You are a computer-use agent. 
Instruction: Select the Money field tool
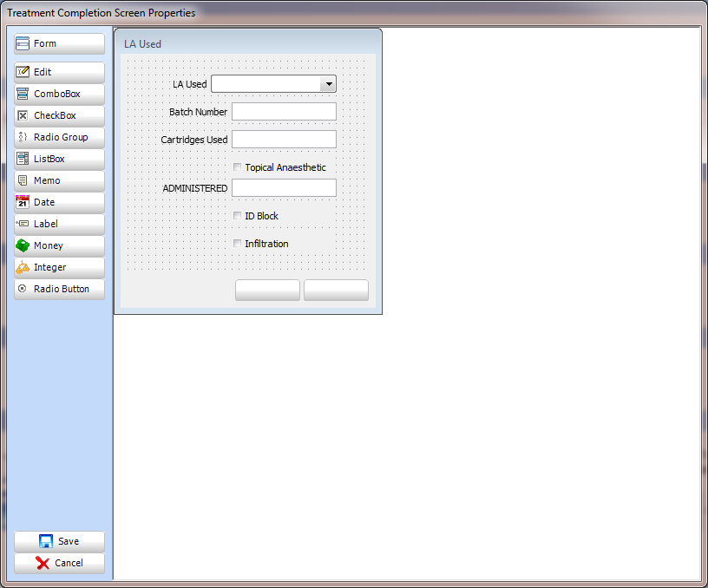coord(59,246)
